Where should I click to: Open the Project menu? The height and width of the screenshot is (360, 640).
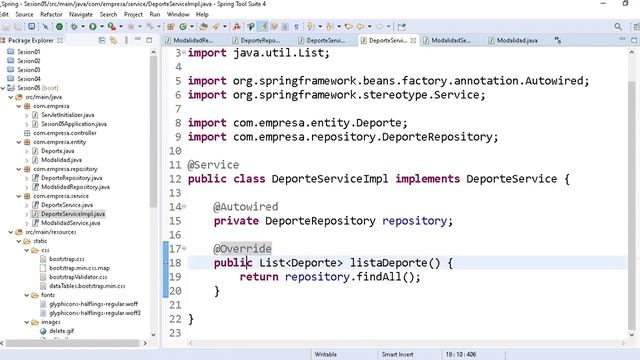click(x=133, y=14)
